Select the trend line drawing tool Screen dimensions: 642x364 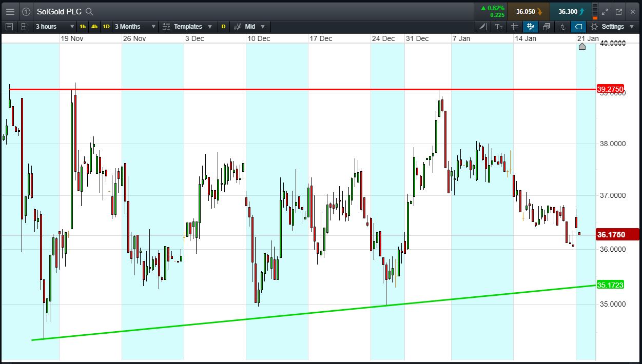pos(483,26)
